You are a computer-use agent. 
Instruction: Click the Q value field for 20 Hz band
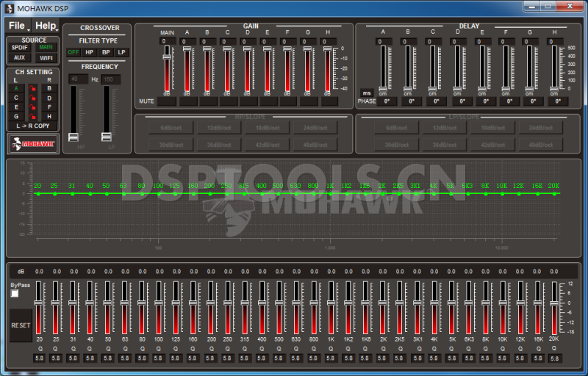pyautogui.click(x=39, y=358)
